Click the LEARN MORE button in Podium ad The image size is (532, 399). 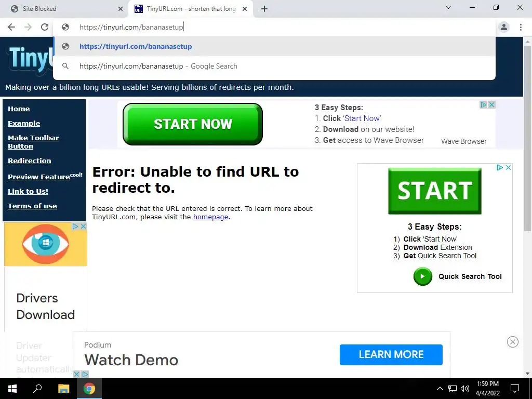click(391, 354)
